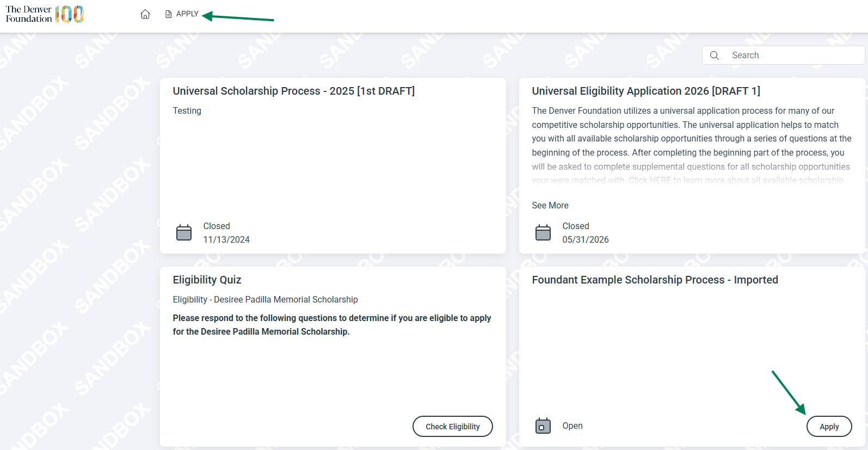868x450 pixels.
Task: Click the Eligibility Quiz card title
Action: pos(207,280)
